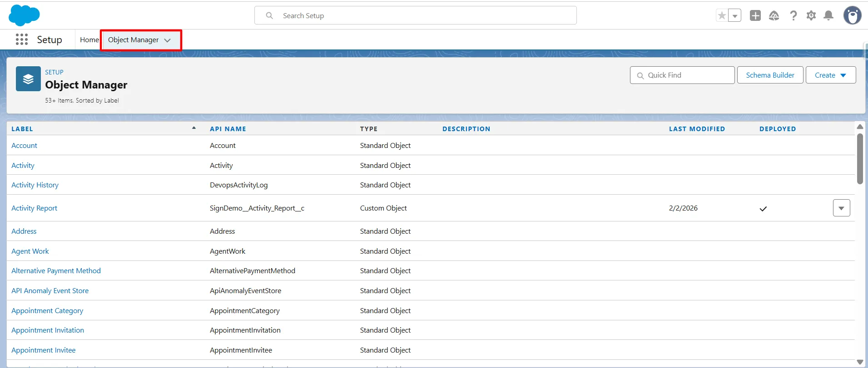Open Activity Report row actions dropdown
Viewport: 868px width, 368px height.
(841, 208)
